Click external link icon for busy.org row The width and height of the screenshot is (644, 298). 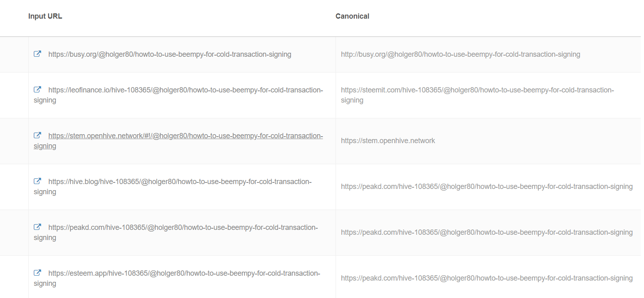37,54
